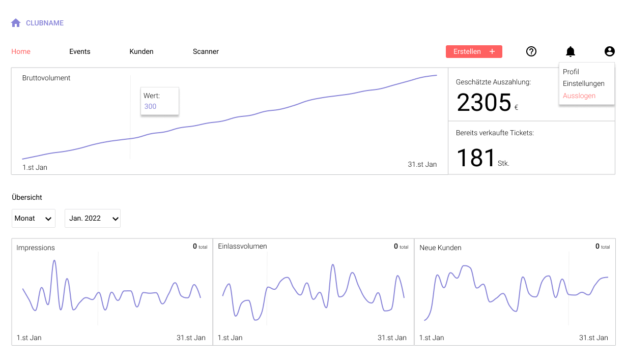Open notifications bell icon
626x364 pixels.
[571, 51]
